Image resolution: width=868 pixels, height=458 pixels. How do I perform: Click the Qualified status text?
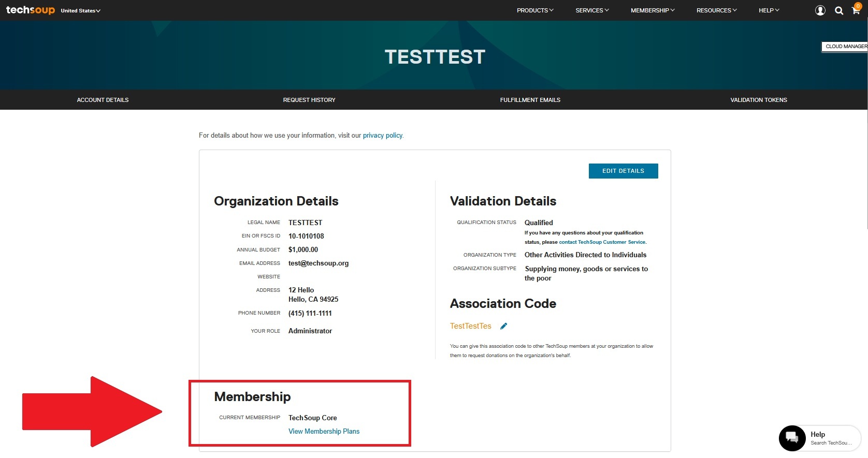coord(539,223)
